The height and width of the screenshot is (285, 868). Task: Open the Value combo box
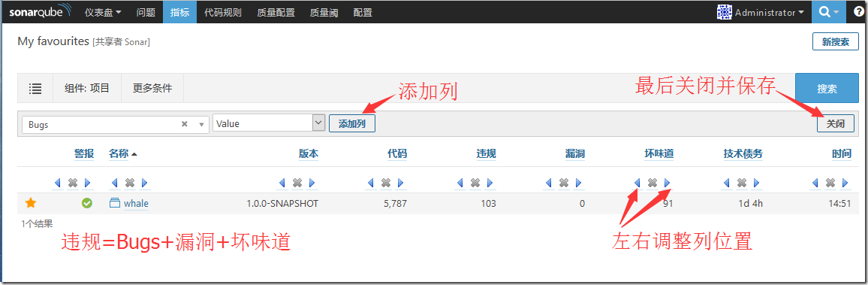point(269,123)
